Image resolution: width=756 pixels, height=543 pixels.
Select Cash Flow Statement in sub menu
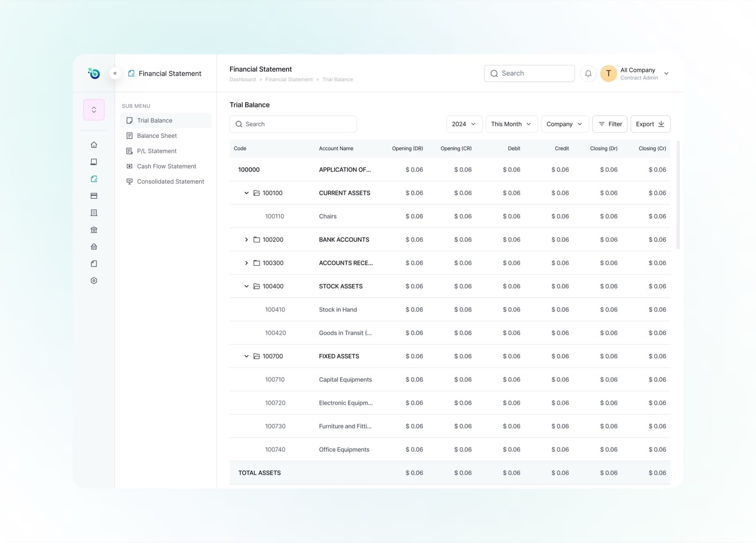pos(166,166)
